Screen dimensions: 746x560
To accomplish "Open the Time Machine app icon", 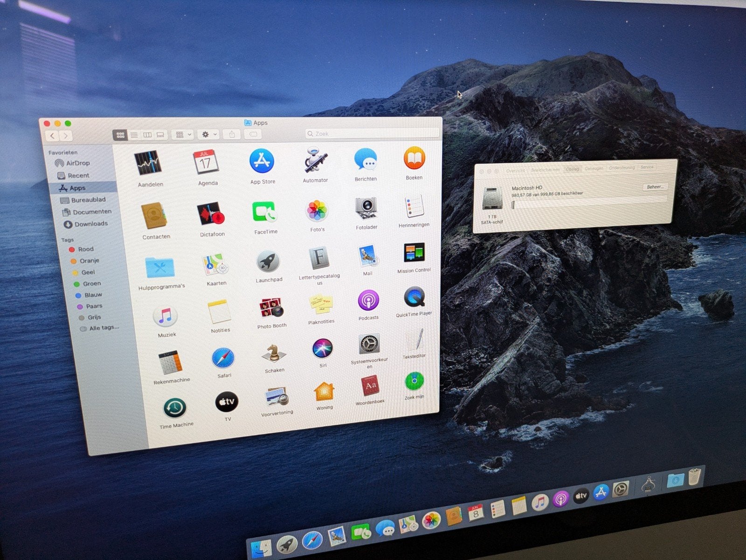I will tap(175, 409).
